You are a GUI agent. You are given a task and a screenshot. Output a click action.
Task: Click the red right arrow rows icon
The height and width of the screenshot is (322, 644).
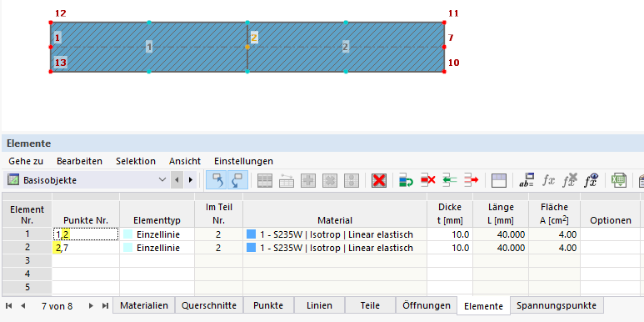tap(471, 180)
